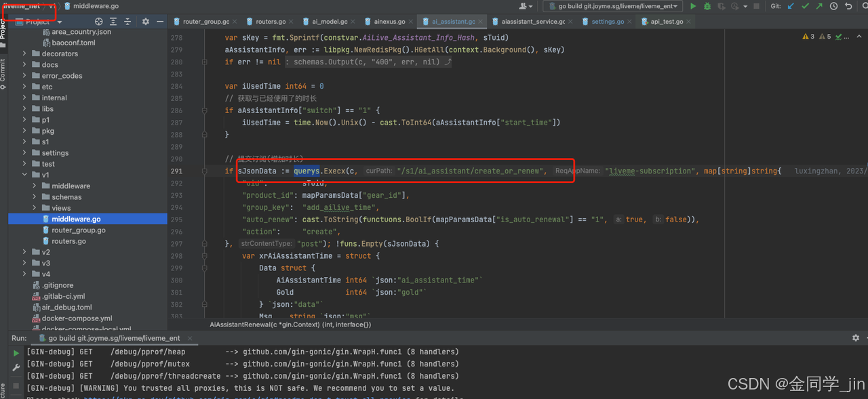Git commit green checkmark
868x399 pixels.
[805, 6]
